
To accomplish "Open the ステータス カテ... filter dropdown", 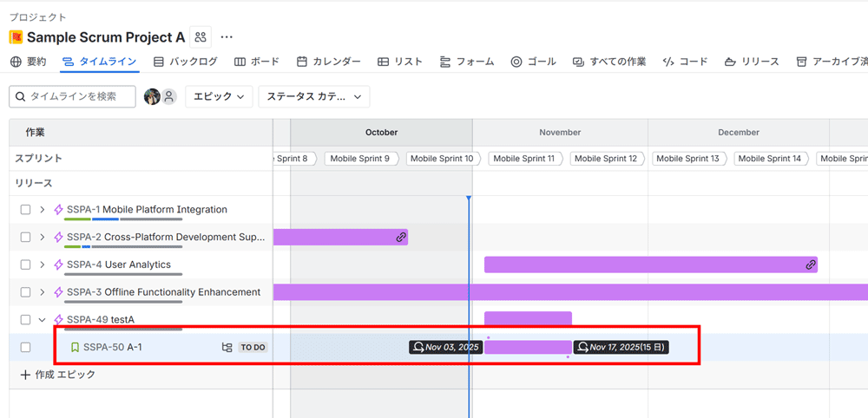I will [x=314, y=97].
